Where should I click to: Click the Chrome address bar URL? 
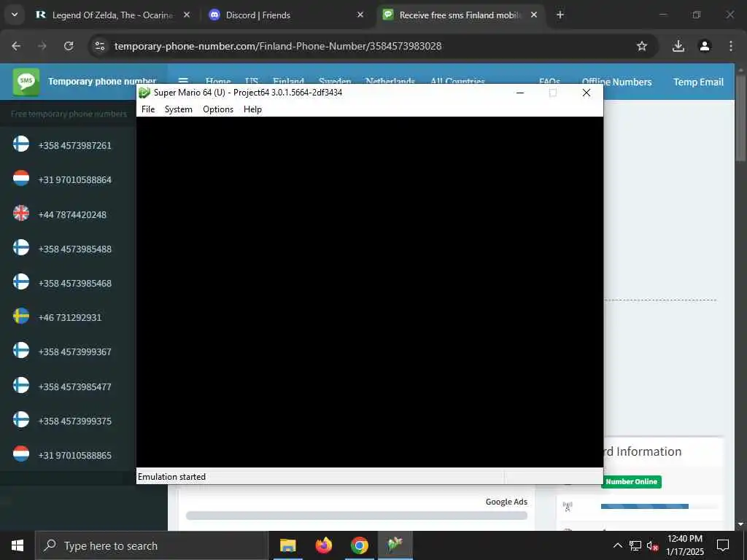click(278, 46)
